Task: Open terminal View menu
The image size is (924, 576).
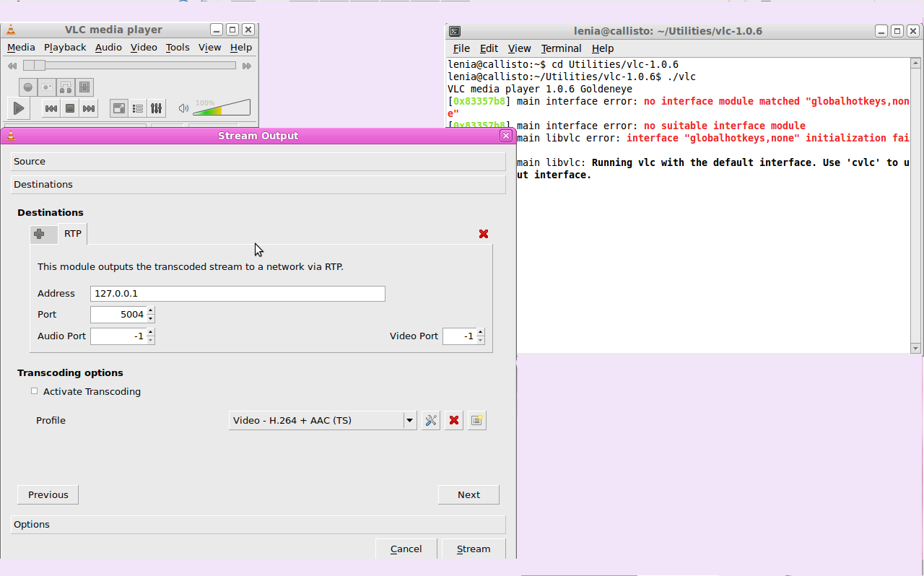Action: coord(519,48)
